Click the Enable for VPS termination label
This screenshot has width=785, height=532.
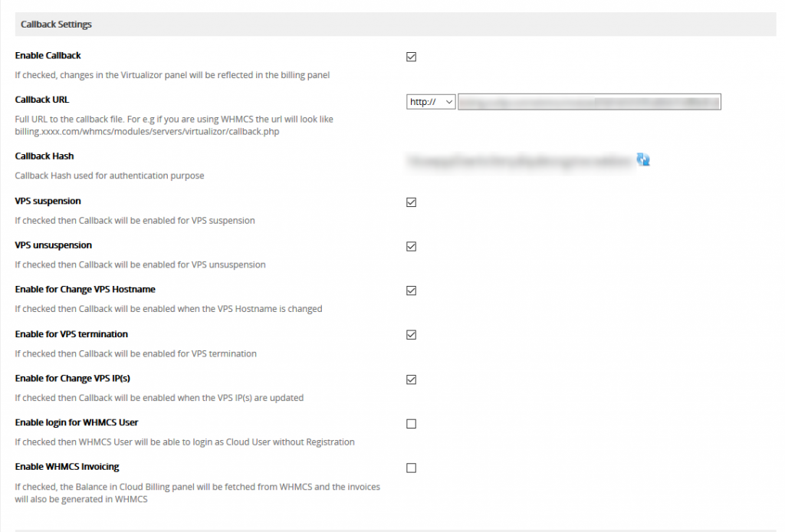[x=72, y=334]
